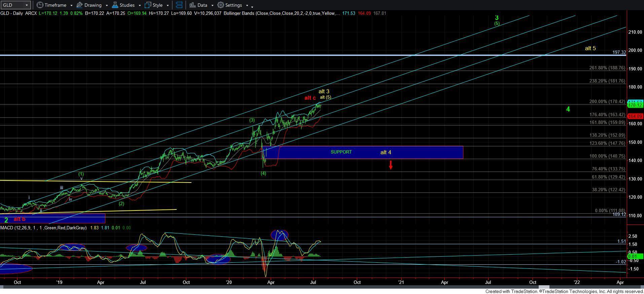This screenshot has height=294, width=644.
Task: Expand the Settings dropdown arrow
Action: (247, 5)
